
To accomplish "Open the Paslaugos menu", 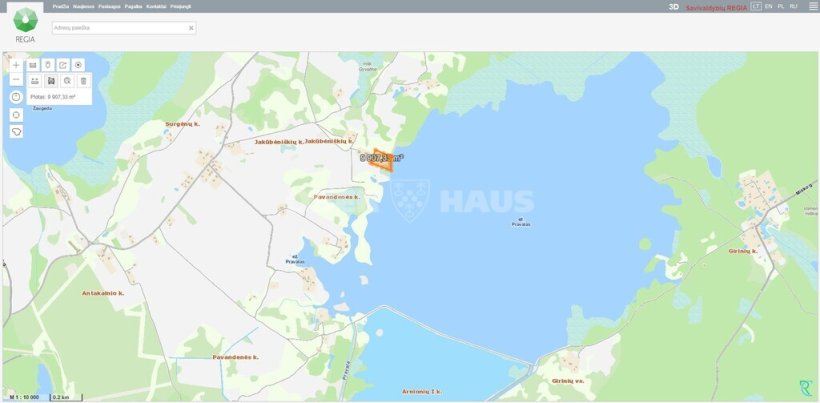I will click(109, 6).
